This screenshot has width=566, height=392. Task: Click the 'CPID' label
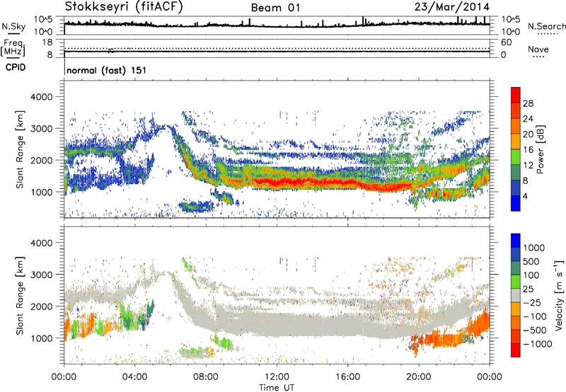(16, 67)
